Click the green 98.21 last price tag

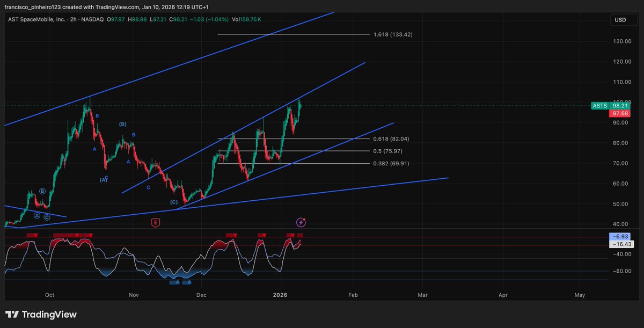tap(620, 106)
